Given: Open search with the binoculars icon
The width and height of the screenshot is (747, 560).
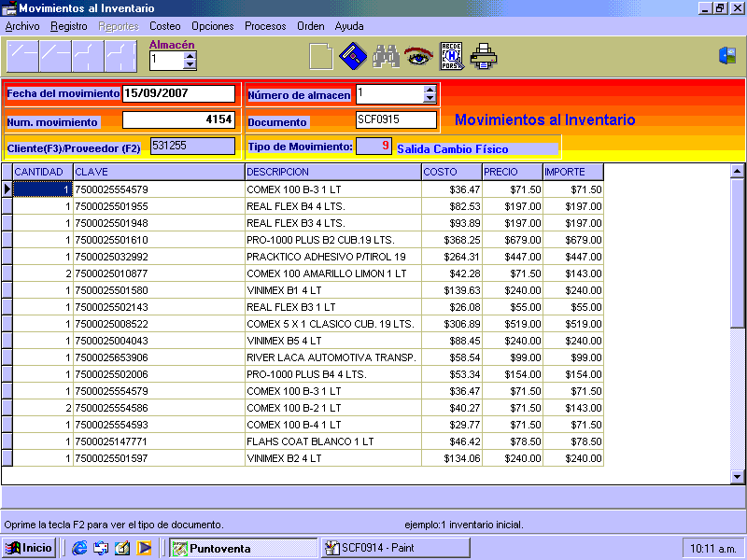Looking at the screenshot, I should click(386, 57).
